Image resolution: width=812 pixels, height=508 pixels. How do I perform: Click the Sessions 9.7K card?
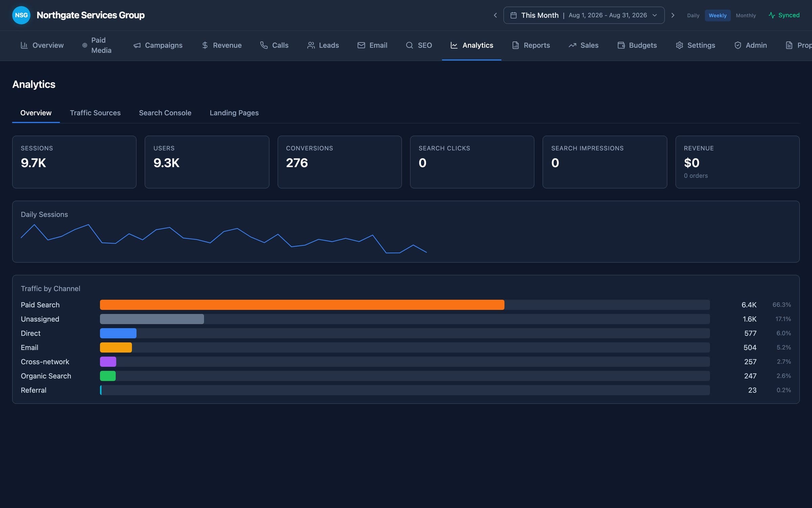74,162
